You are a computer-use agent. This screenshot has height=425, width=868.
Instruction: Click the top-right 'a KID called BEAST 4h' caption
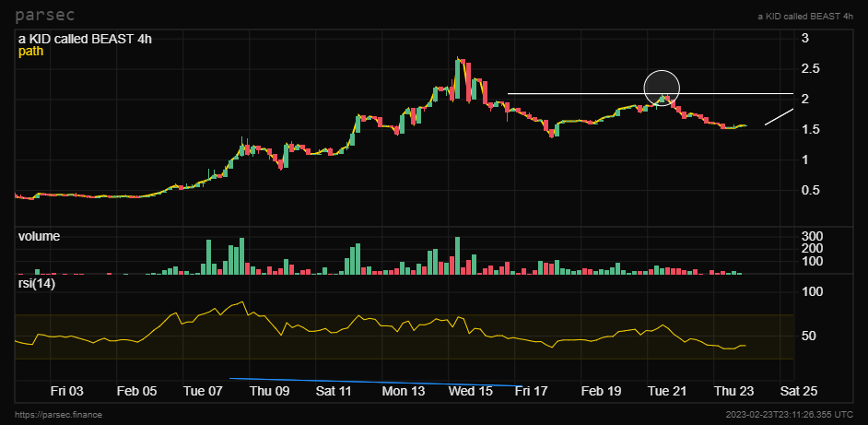coord(805,17)
